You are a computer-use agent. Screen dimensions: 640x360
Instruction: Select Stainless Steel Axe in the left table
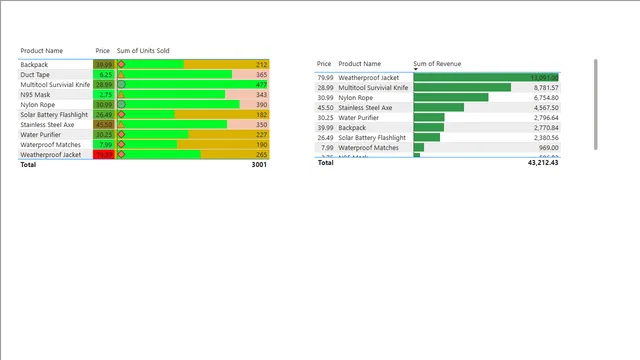[x=47, y=124]
